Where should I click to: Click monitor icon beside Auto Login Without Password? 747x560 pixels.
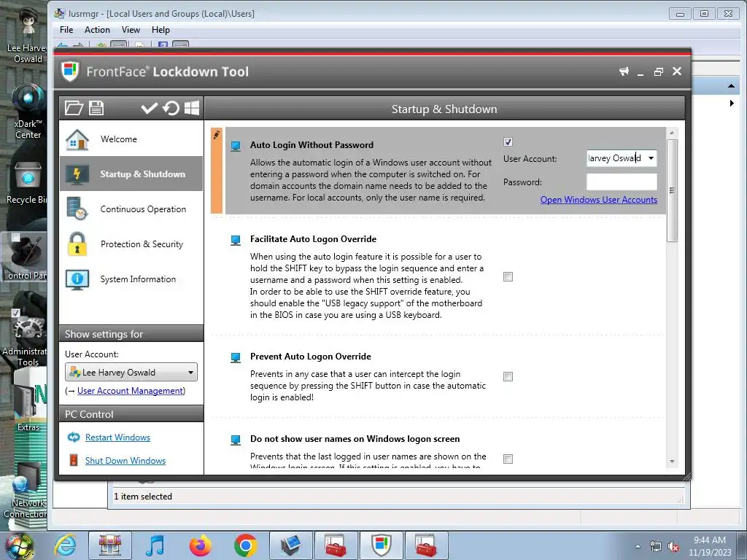[x=236, y=146]
